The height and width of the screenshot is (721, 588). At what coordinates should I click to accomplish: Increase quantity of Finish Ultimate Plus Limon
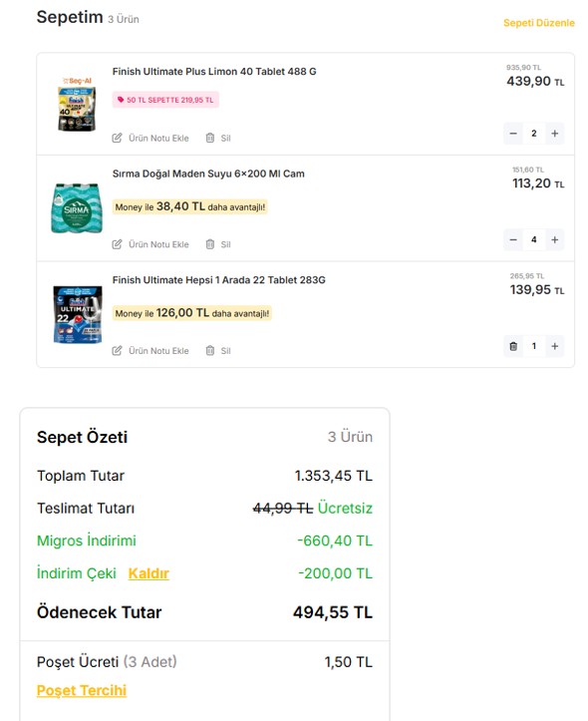(554, 134)
